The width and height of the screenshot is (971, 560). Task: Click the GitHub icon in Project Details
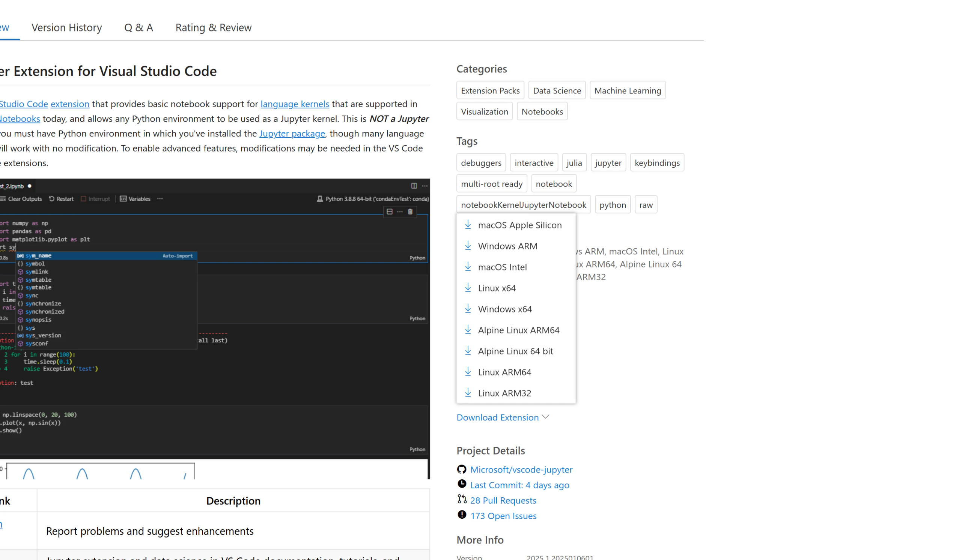(x=461, y=469)
